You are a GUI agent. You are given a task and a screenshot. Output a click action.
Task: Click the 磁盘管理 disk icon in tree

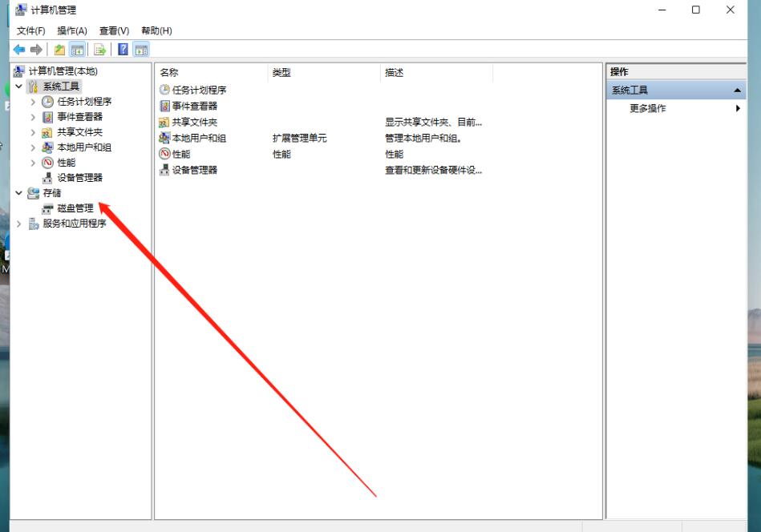pos(47,208)
